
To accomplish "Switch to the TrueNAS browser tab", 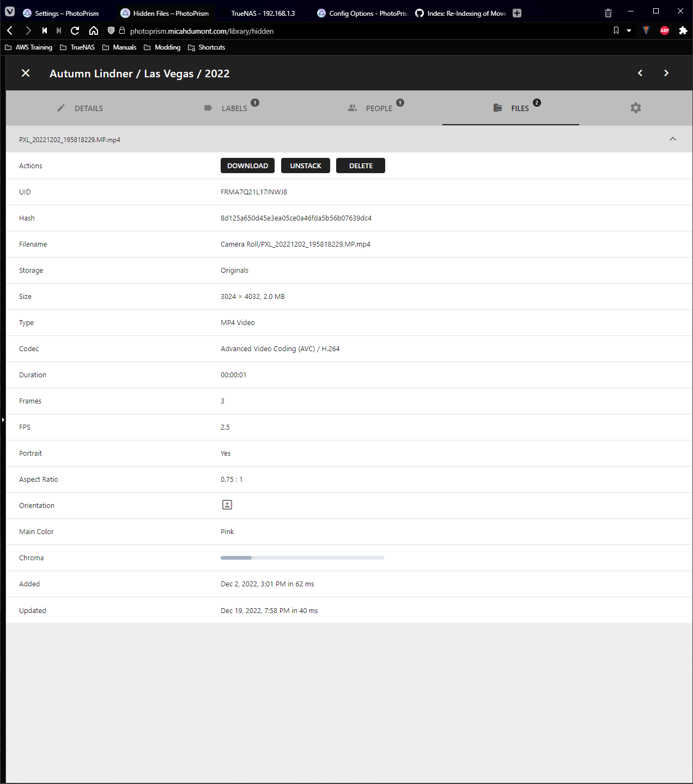I will pos(263,13).
